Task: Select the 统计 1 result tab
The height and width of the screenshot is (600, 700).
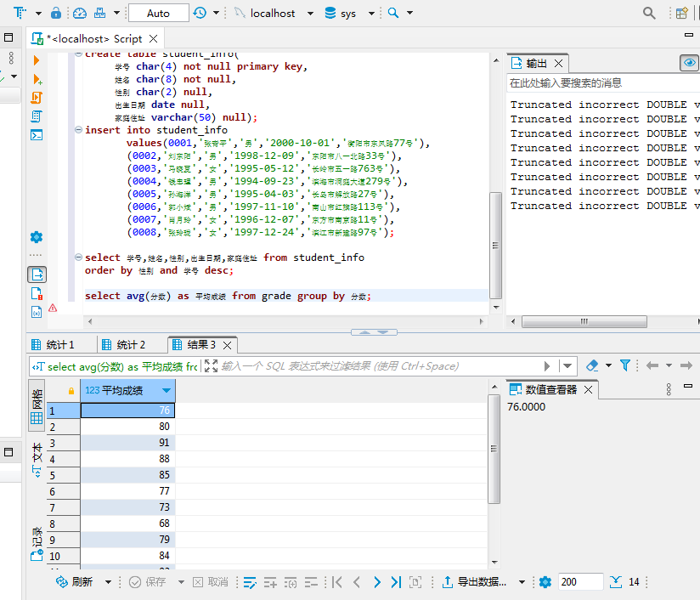Action: tap(59, 344)
